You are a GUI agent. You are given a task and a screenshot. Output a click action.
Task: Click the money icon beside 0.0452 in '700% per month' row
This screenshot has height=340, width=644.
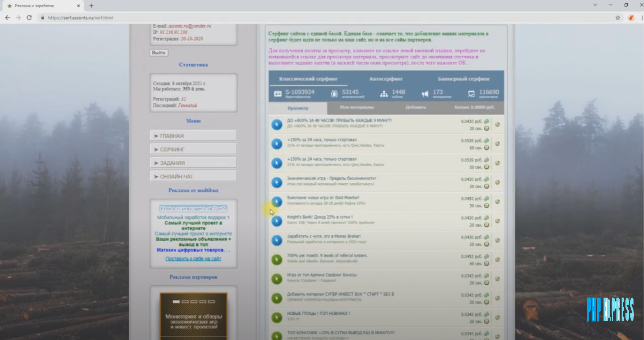coord(486,257)
